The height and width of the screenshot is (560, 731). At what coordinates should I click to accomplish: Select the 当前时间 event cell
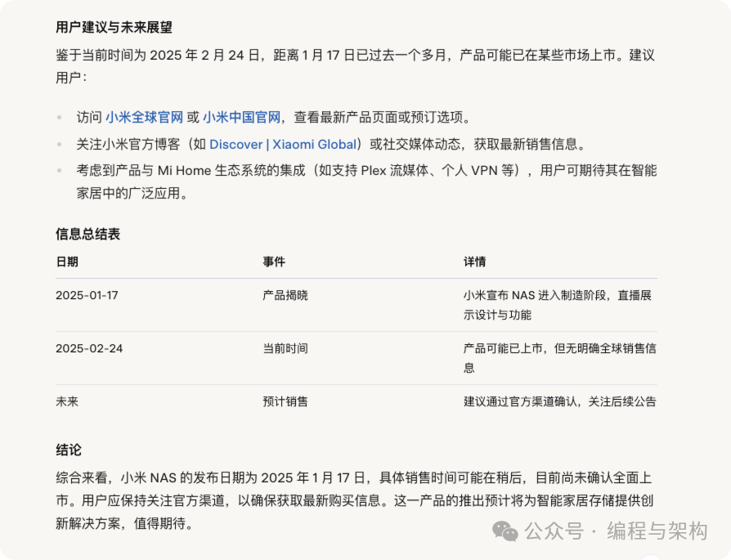pyautogui.click(x=285, y=348)
